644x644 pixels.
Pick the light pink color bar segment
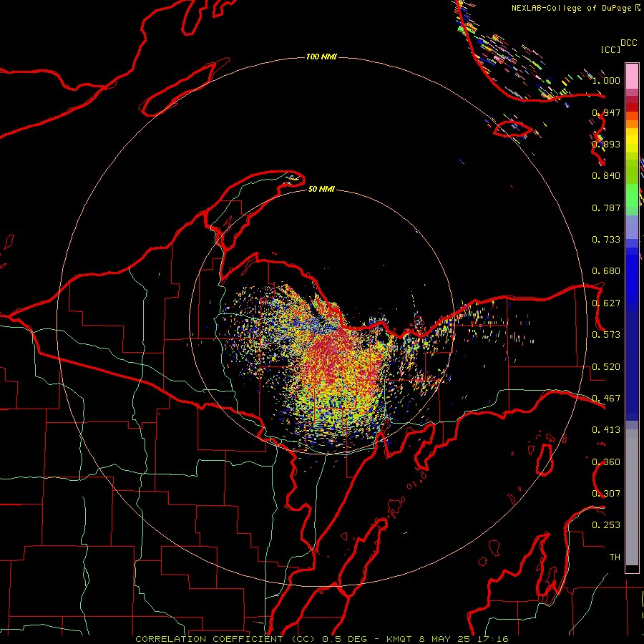(632, 77)
